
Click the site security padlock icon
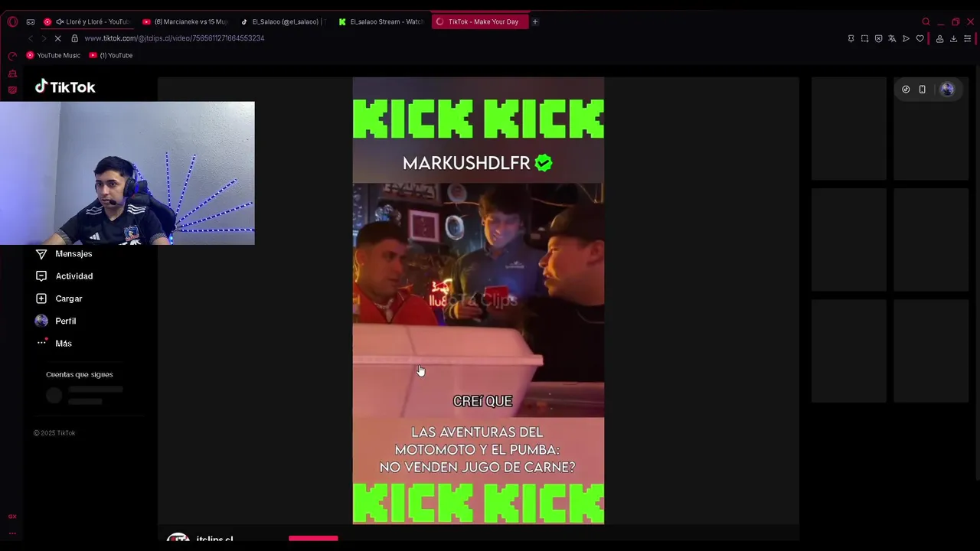(74, 38)
